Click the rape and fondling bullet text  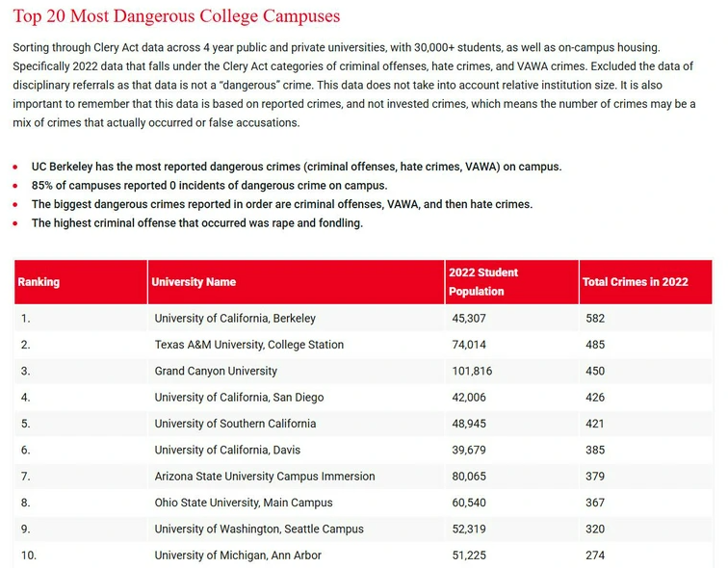point(197,223)
